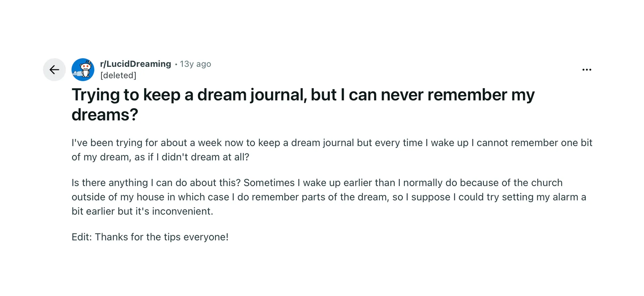Open the r/LucidDreaming subreddit link
644x296 pixels.
coord(136,64)
